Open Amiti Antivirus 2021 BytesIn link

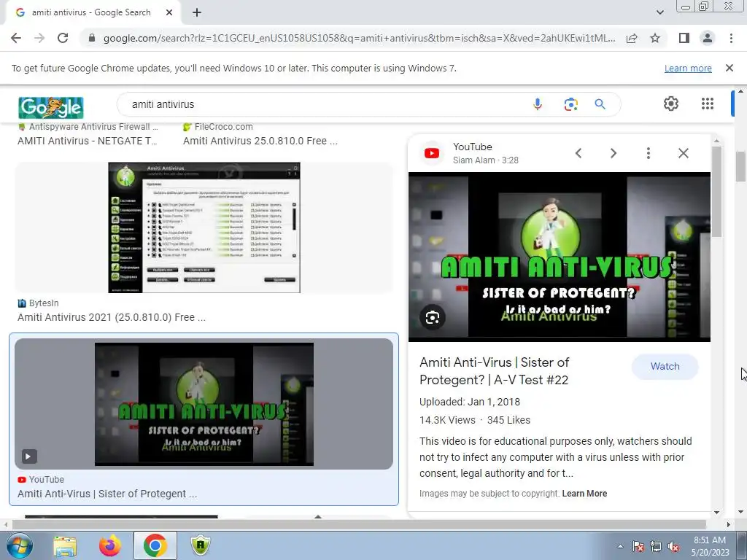pos(112,317)
